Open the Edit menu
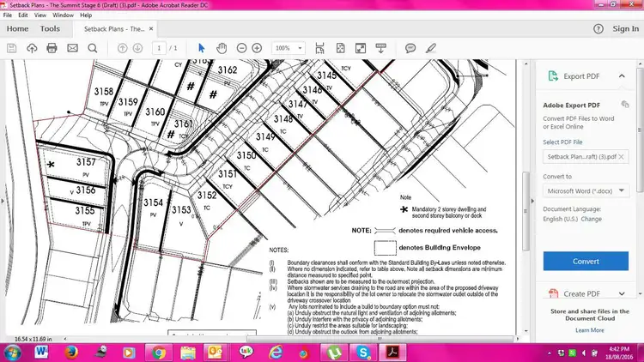This screenshot has width=644, height=362. click(23, 15)
